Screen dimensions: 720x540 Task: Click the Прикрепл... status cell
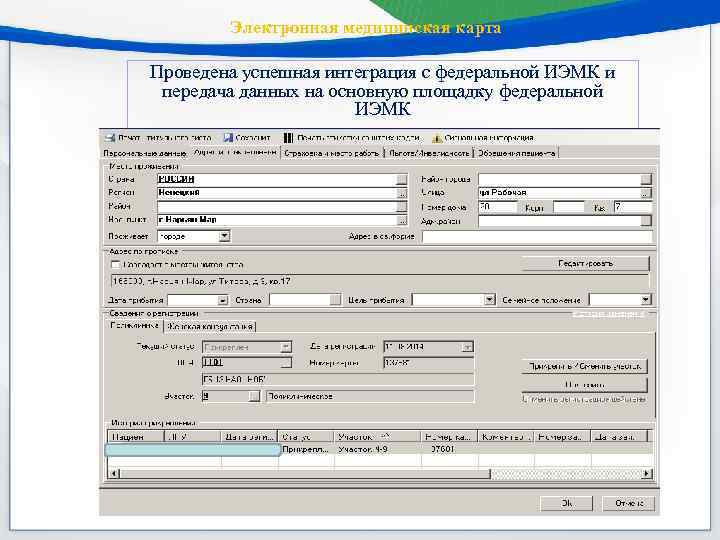coord(306,449)
